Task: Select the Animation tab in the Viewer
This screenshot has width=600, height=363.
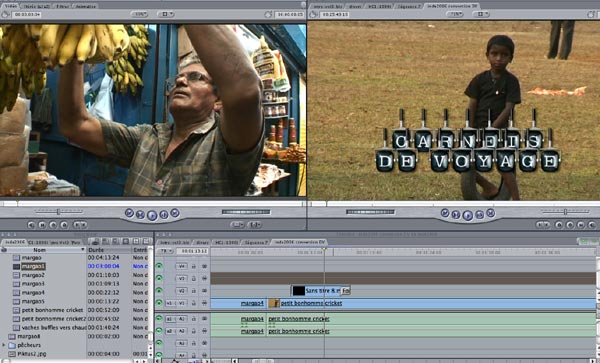Action: (85, 6)
